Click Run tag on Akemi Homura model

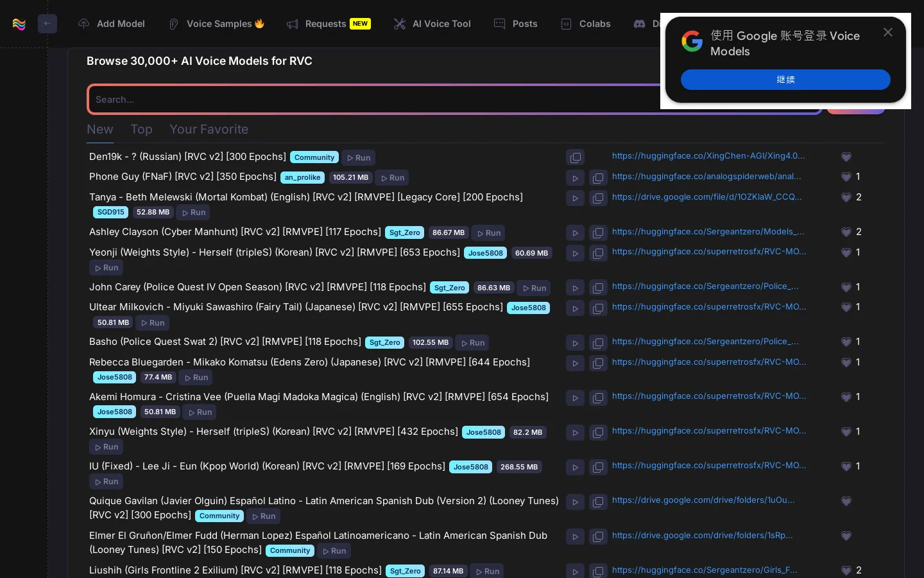(200, 412)
